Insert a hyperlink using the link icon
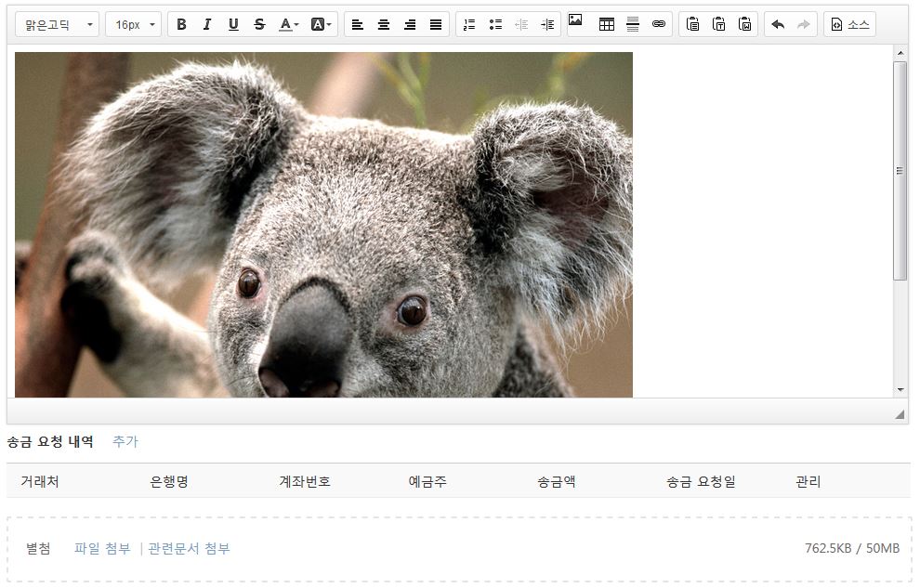920x588 pixels. click(x=659, y=25)
